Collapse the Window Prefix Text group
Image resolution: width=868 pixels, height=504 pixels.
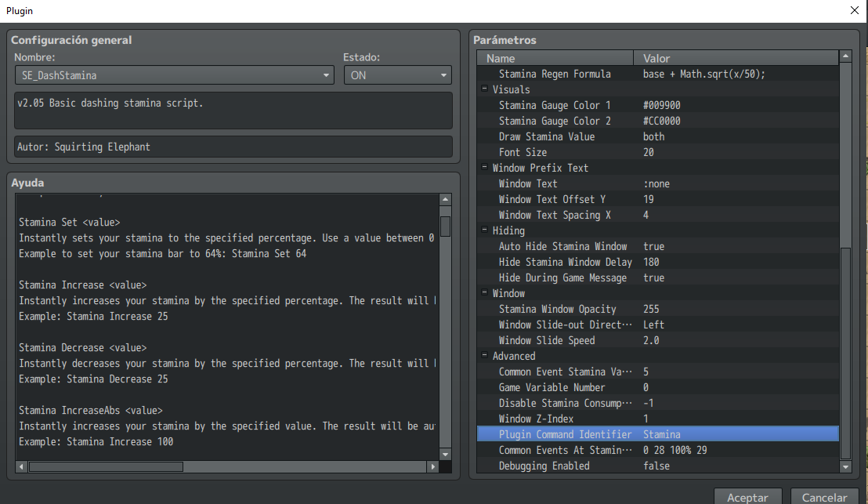(x=484, y=167)
